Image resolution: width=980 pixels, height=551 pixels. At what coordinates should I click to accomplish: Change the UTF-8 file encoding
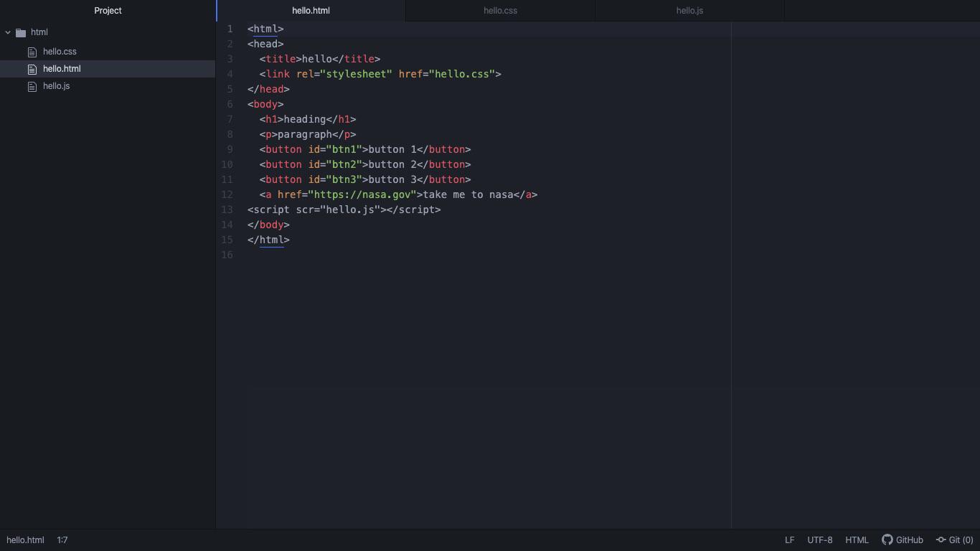pyautogui.click(x=820, y=540)
